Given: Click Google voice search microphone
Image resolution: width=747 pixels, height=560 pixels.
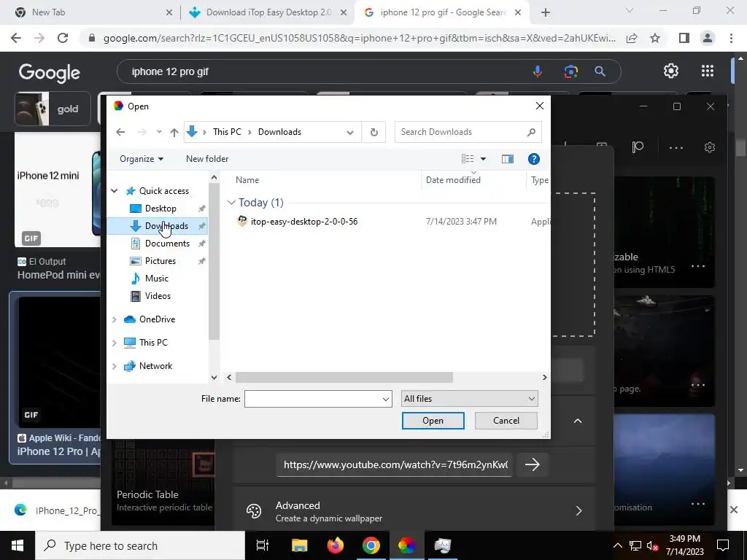Looking at the screenshot, I should coord(538,71).
